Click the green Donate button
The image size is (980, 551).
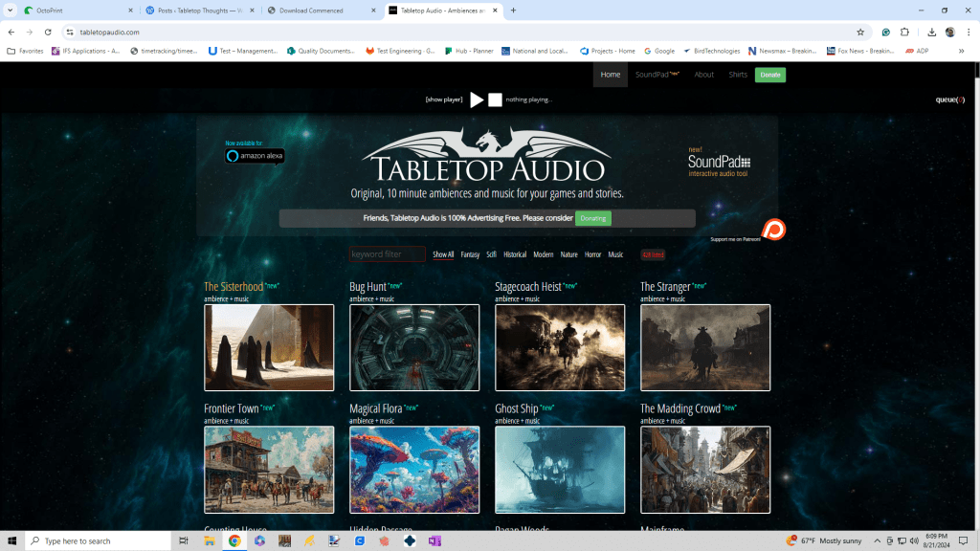coord(769,75)
